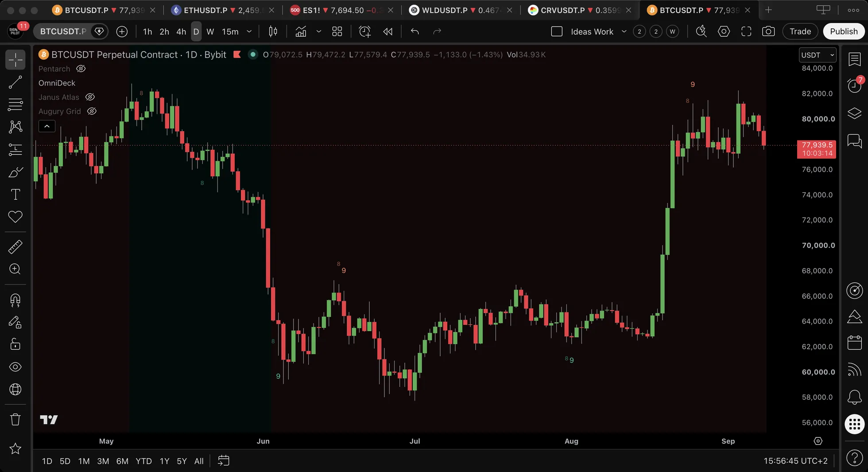The width and height of the screenshot is (868, 472).
Task: Open the Ideas Work layout dropdown
Action: tap(624, 31)
